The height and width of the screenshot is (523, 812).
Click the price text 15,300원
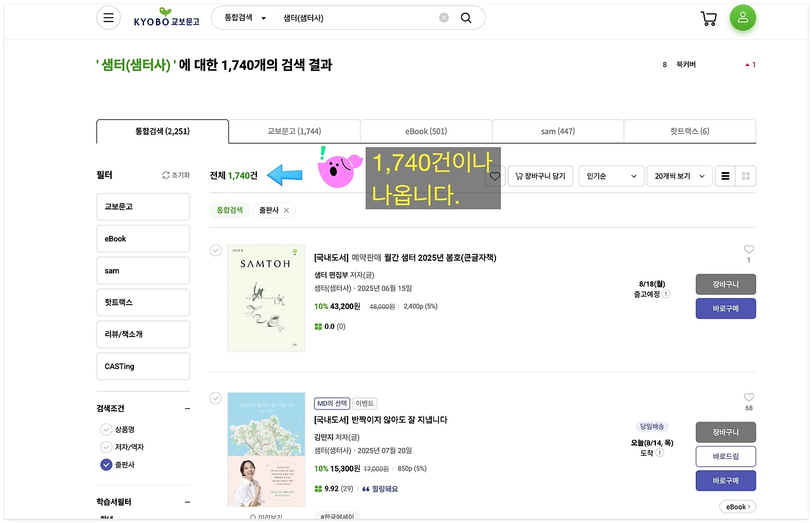[x=345, y=468]
